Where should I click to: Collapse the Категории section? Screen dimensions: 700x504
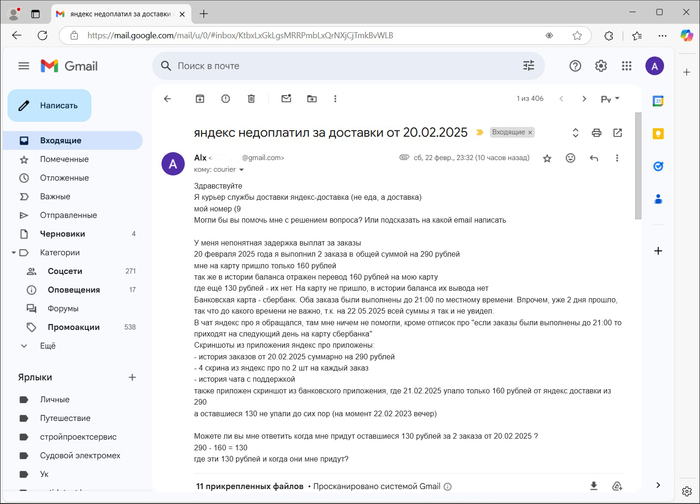click(x=14, y=253)
